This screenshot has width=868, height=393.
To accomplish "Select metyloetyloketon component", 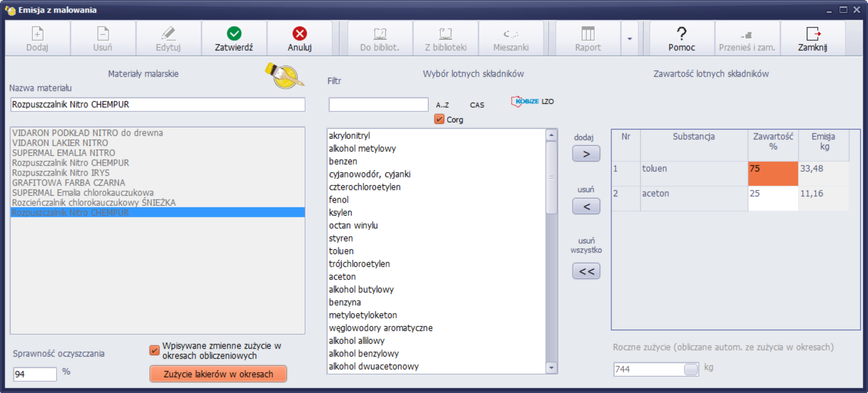I will click(437, 315).
